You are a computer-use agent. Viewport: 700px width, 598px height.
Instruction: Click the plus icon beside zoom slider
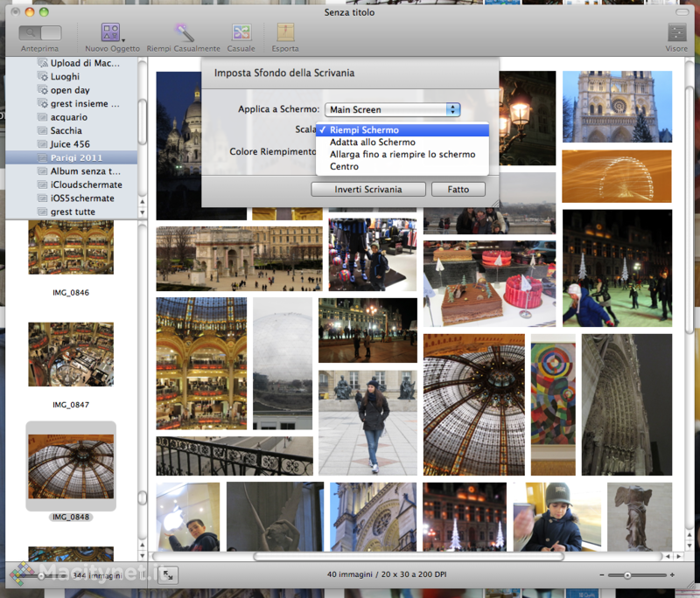pyautogui.click(x=671, y=575)
